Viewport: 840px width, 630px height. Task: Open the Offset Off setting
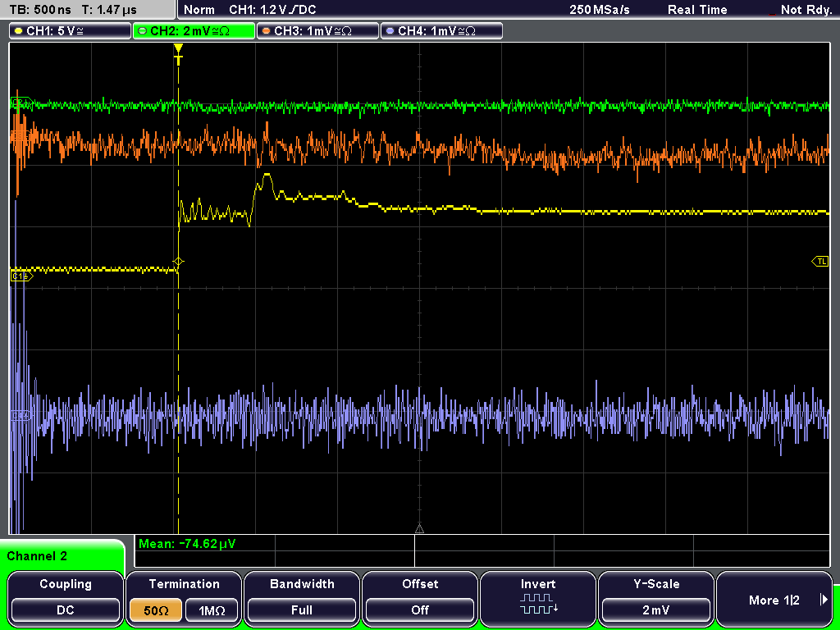coord(420,597)
